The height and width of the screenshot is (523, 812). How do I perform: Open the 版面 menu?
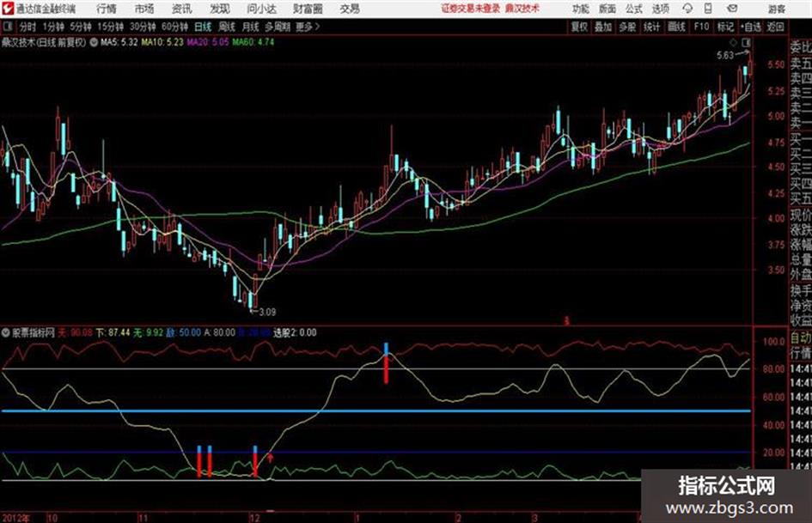[x=607, y=9]
